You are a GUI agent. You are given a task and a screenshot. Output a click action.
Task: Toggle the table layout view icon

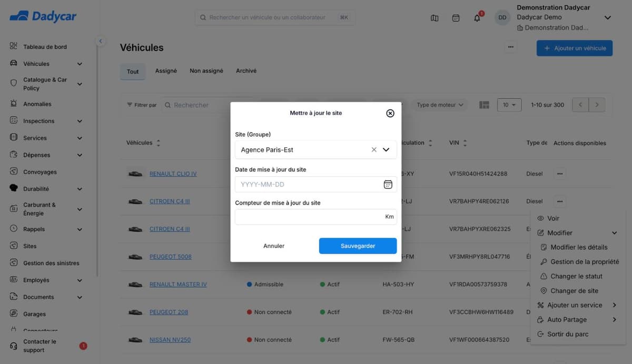click(485, 105)
